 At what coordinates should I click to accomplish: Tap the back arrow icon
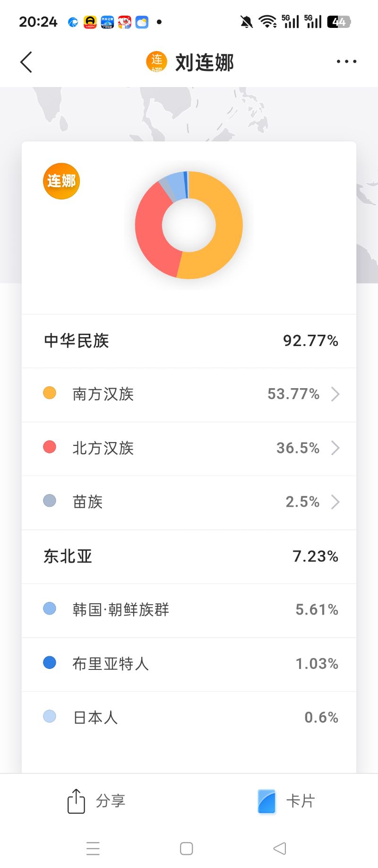(x=26, y=62)
